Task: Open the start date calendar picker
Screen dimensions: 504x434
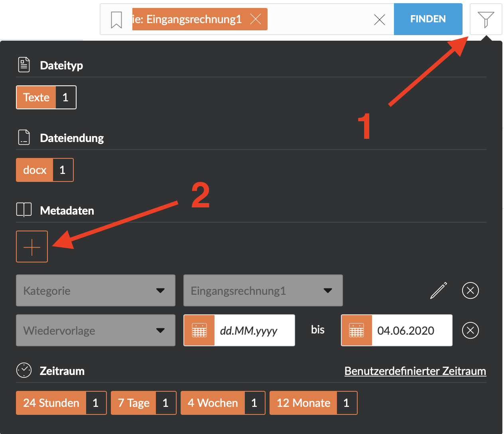Action: pyautogui.click(x=199, y=330)
